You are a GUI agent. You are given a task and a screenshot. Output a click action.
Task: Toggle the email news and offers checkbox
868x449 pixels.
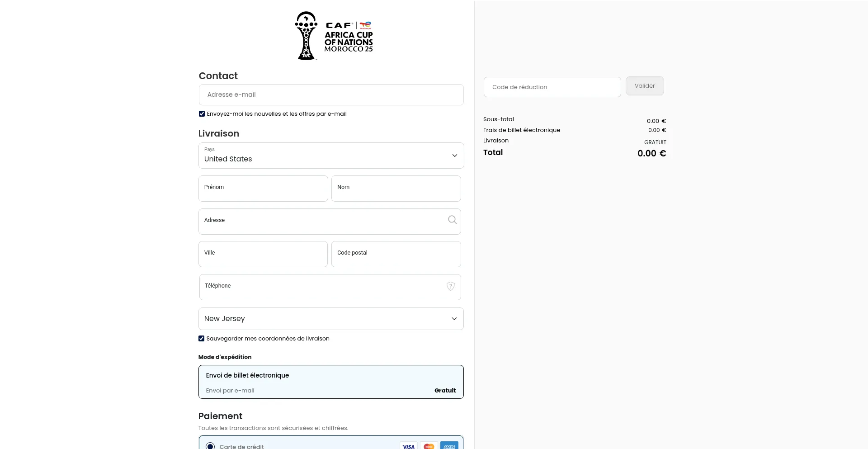point(202,114)
